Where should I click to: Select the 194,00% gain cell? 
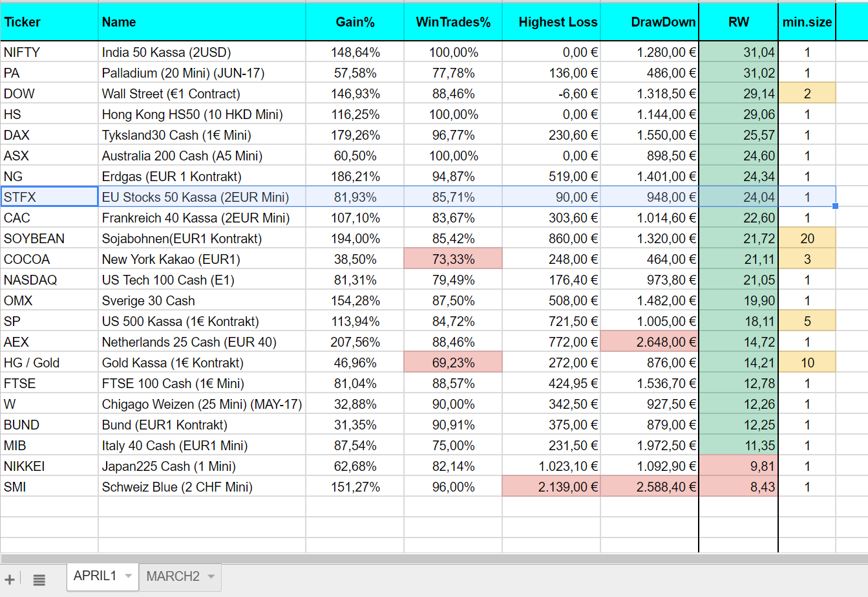click(x=355, y=239)
